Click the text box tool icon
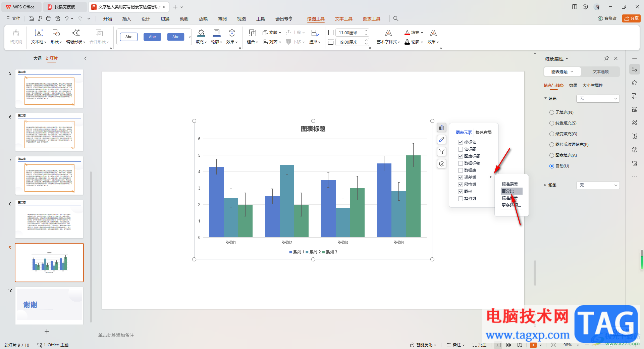The height and width of the screenshot is (349, 644). (x=39, y=33)
